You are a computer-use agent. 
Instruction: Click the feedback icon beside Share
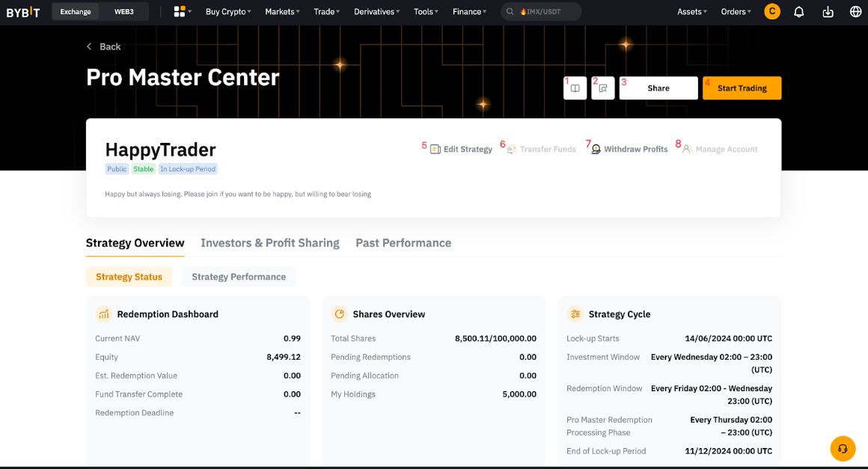602,88
